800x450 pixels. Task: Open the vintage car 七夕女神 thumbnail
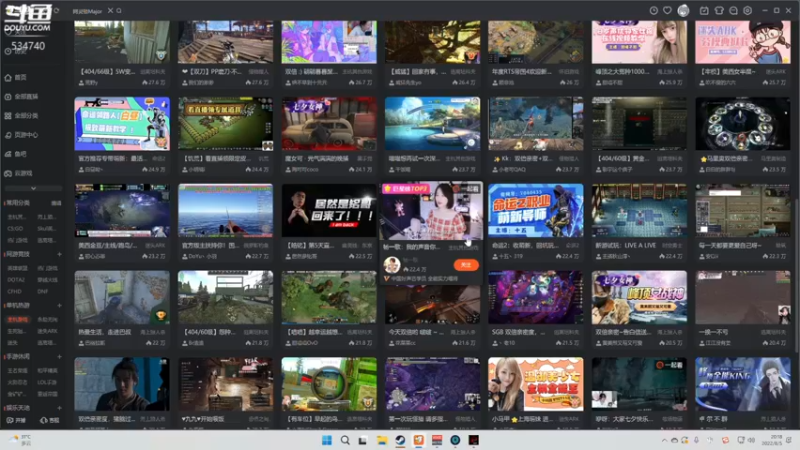pyautogui.click(x=329, y=123)
